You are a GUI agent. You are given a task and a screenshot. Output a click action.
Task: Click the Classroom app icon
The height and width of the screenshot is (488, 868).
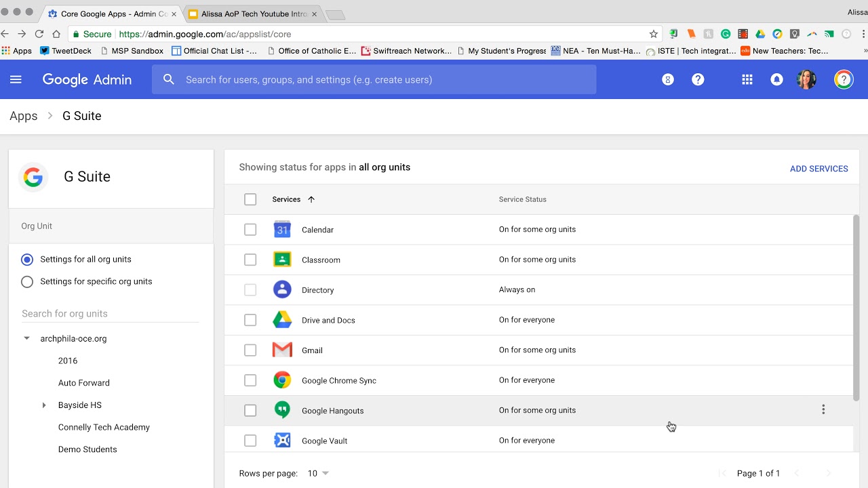click(x=282, y=260)
